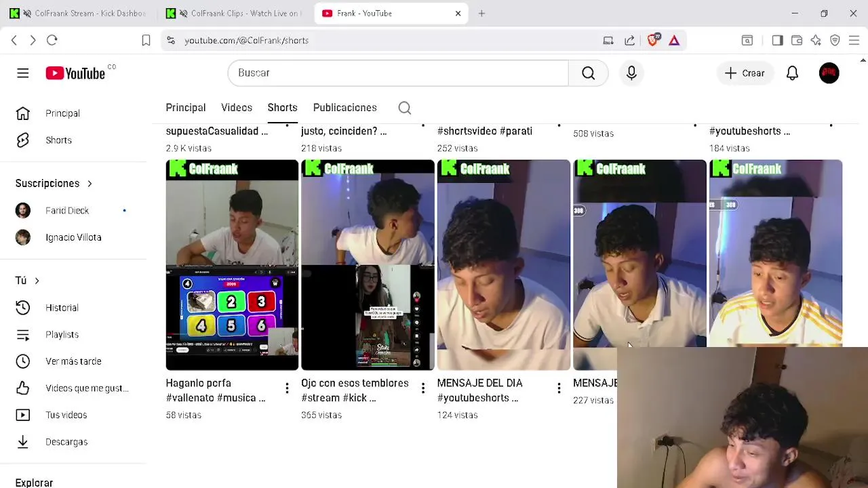The image size is (868, 488).
Task: Open the site settings icon in address bar
Action: (171, 41)
